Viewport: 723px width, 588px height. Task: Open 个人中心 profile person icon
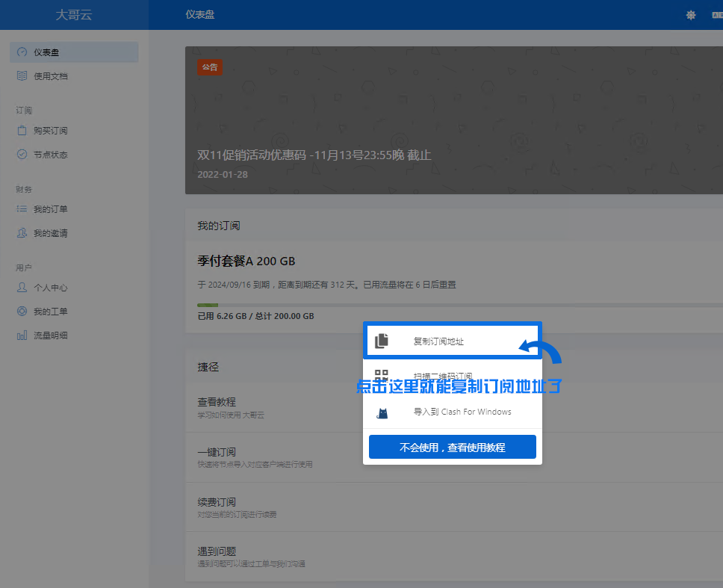[21, 288]
